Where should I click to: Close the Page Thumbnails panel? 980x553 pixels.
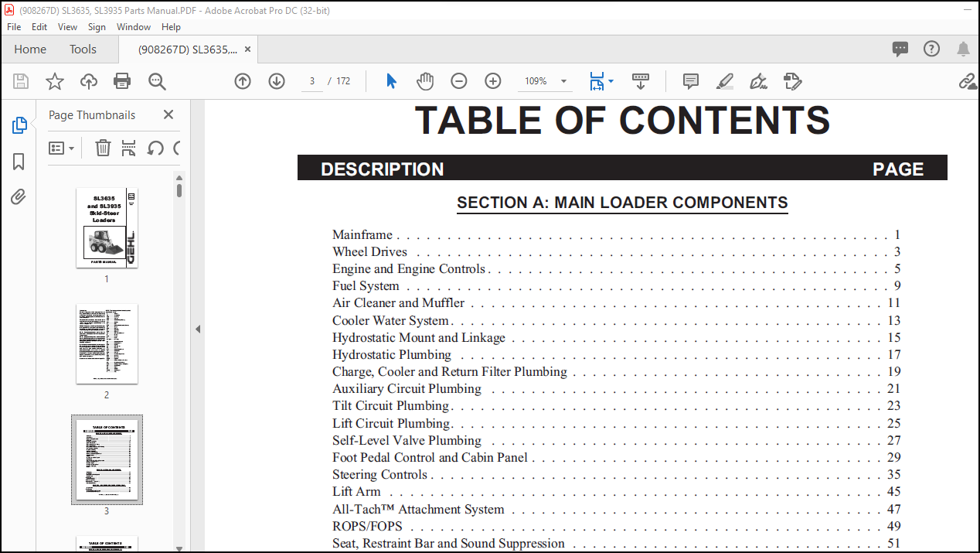(168, 114)
